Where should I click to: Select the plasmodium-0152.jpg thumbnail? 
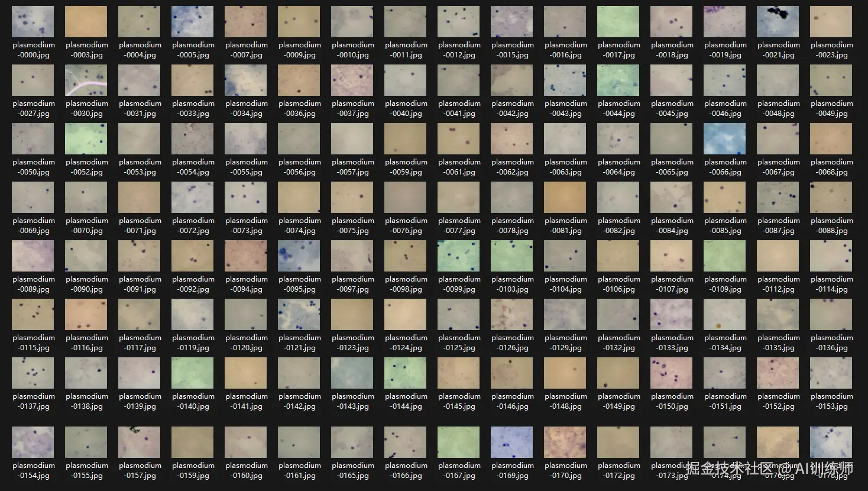click(778, 373)
